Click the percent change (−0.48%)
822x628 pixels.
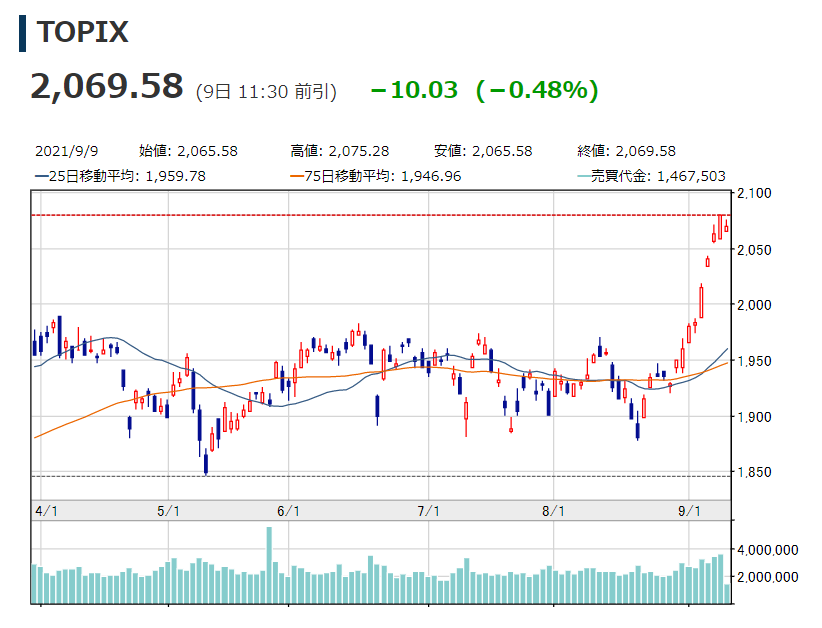pyautogui.click(x=537, y=90)
